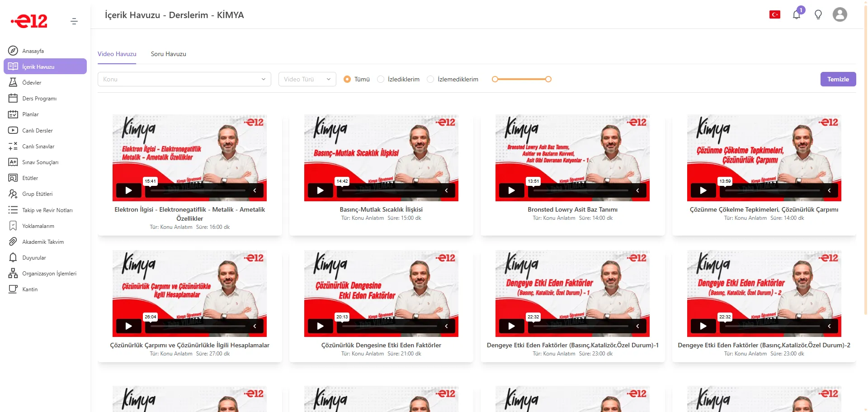Click the lightbulb icon in header
Screen dimensions: 868x412
[818, 15]
